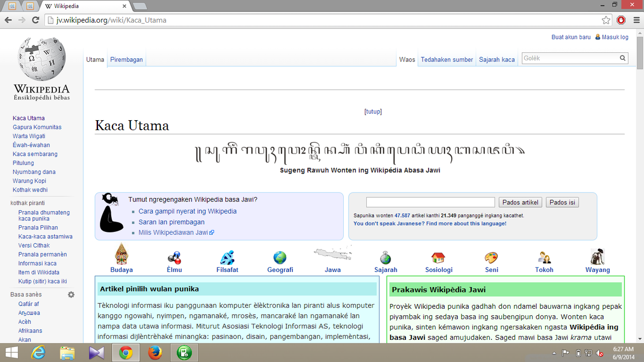Open the Filsafat portal icon

[227, 257]
